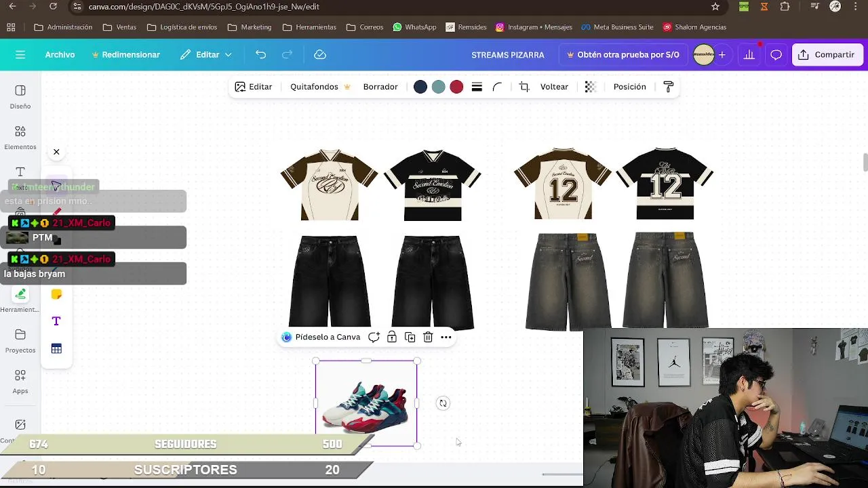Open the Shalom Agencias bookmark
The image size is (868, 488).
point(694,27)
